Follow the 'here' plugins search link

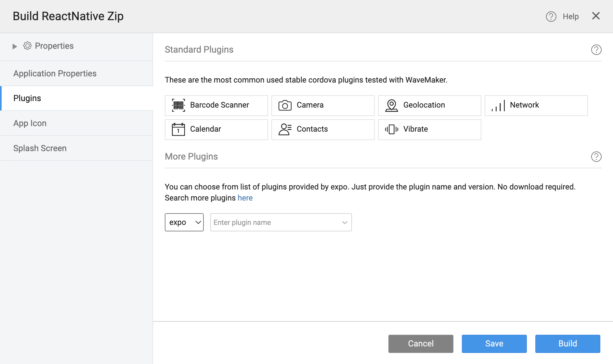coord(245,198)
